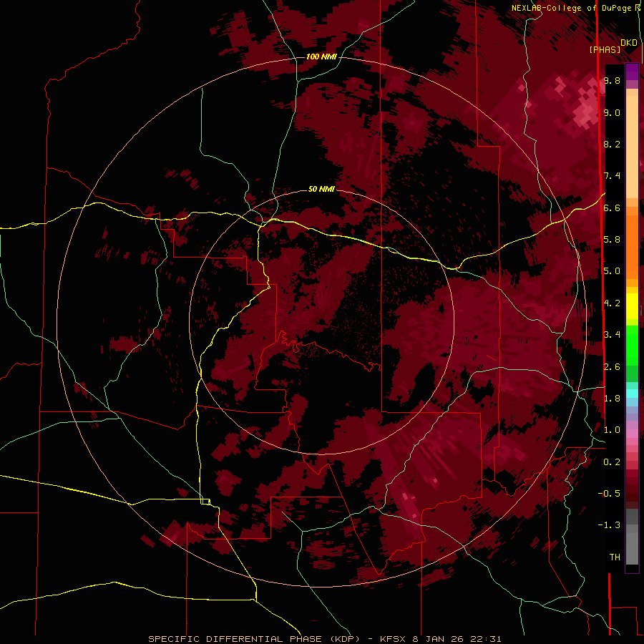The height and width of the screenshot is (644, 644).
Task: Click the 1.0 legend value
Action: click(612, 430)
